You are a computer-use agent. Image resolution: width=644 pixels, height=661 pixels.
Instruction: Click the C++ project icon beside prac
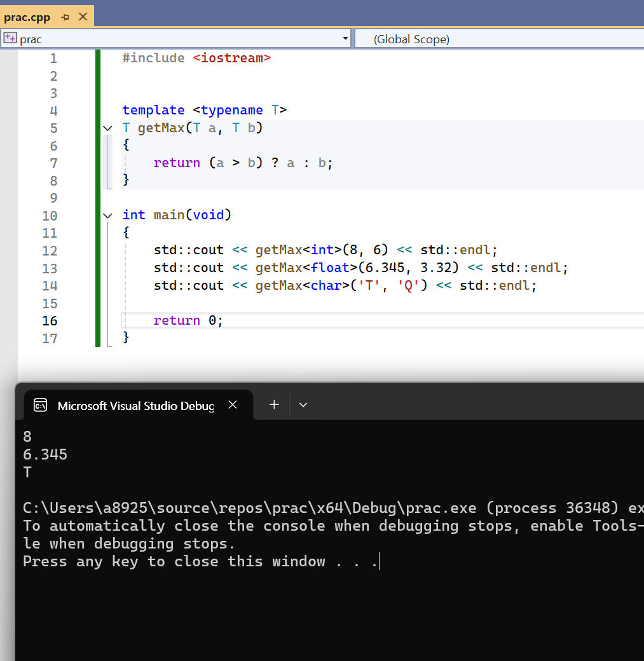[x=10, y=38]
